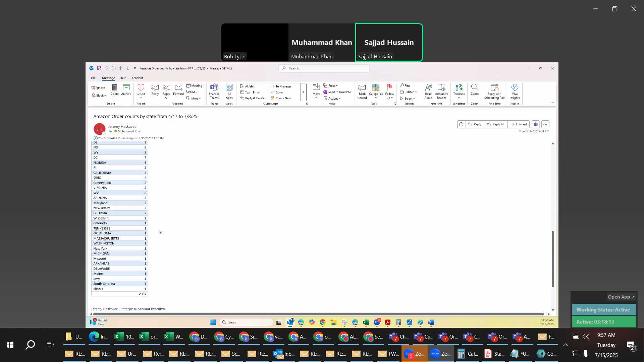Open the notification center with 21 badge
This screenshot has height=362, width=644.
point(631,346)
